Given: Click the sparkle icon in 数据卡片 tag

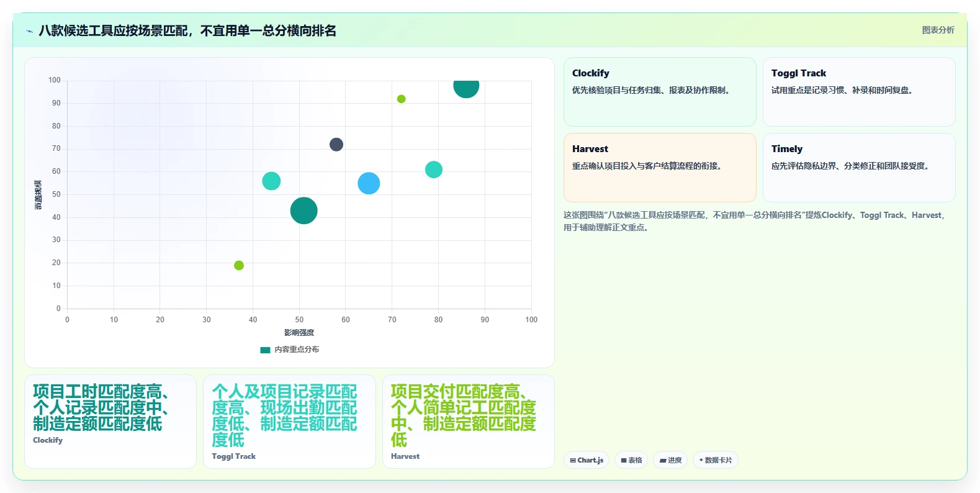Looking at the screenshot, I should tap(701, 460).
